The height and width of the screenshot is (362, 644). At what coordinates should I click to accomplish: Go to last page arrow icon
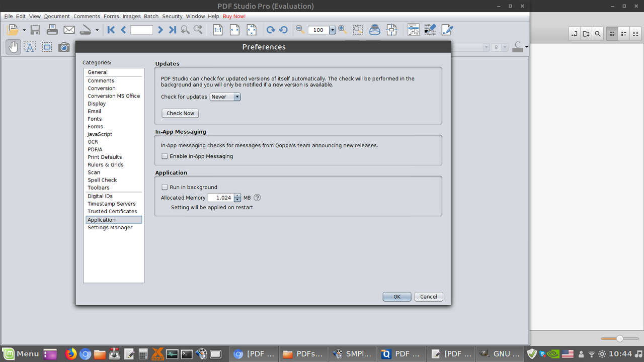coord(172,30)
